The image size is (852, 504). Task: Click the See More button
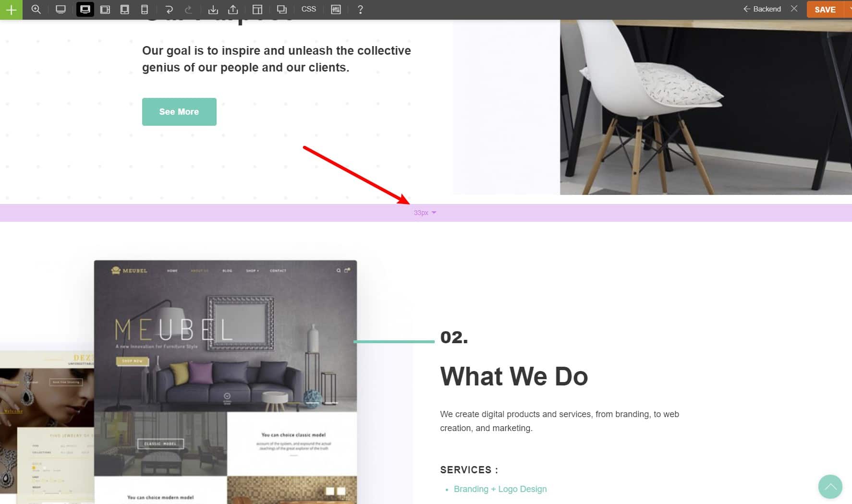click(179, 112)
